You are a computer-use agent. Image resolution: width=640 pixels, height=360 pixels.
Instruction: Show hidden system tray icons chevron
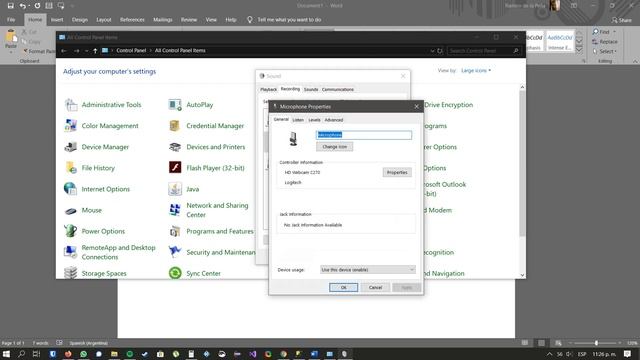pyautogui.click(x=549, y=354)
